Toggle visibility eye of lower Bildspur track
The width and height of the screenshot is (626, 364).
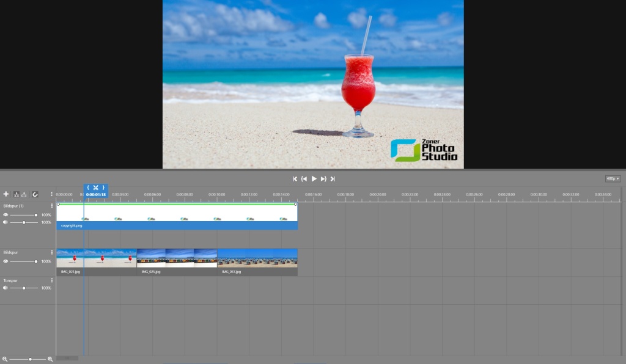[x=6, y=261]
